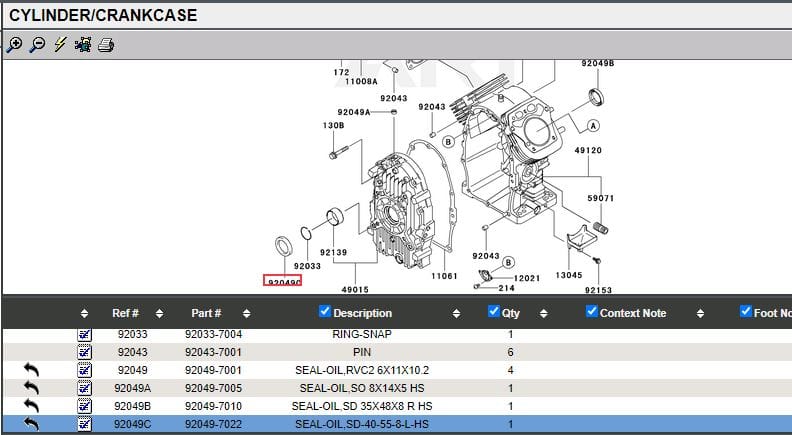Click the Ref # column header
The width and height of the screenshot is (792, 435).
coord(125,313)
